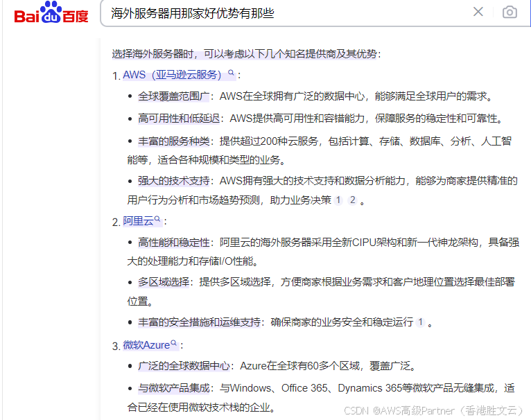Open 阿里云 link
531x420 pixels.
pyautogui.click(x=138, y=221)
